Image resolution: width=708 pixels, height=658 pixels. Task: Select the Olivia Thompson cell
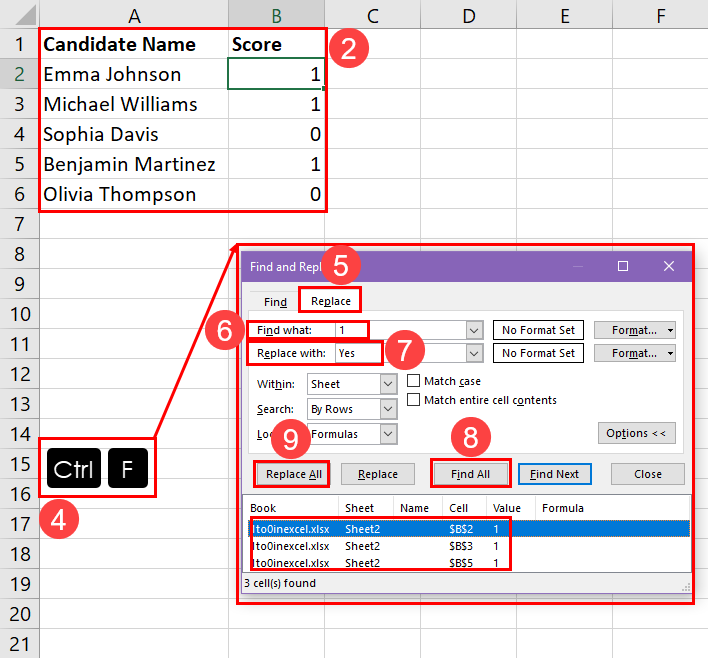(134, 194)
